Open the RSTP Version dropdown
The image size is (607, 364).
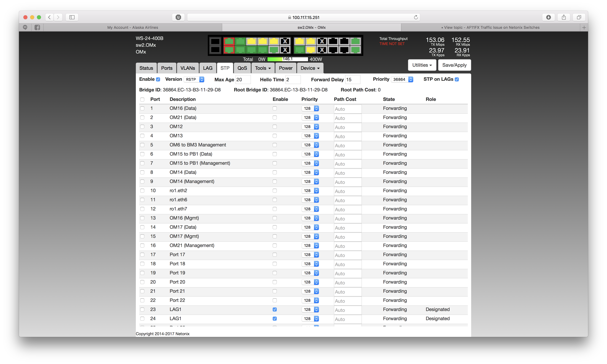click(x=194, y=79)
